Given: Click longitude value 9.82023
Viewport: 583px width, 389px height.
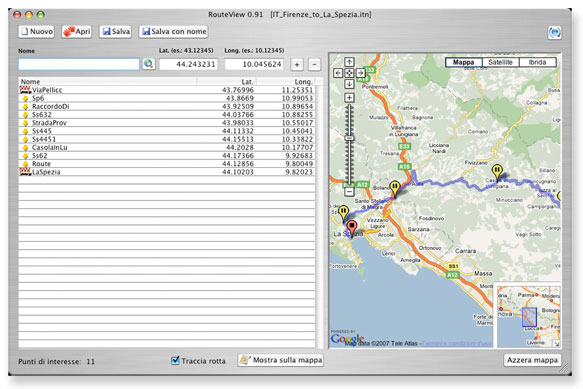Looking at the screenshot, I should (299, 171).
